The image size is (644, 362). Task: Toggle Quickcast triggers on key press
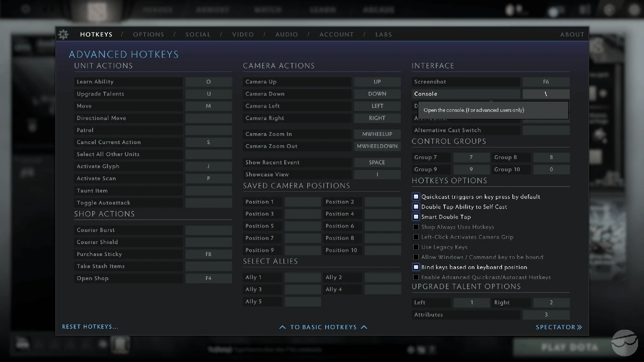pos(416,197)
